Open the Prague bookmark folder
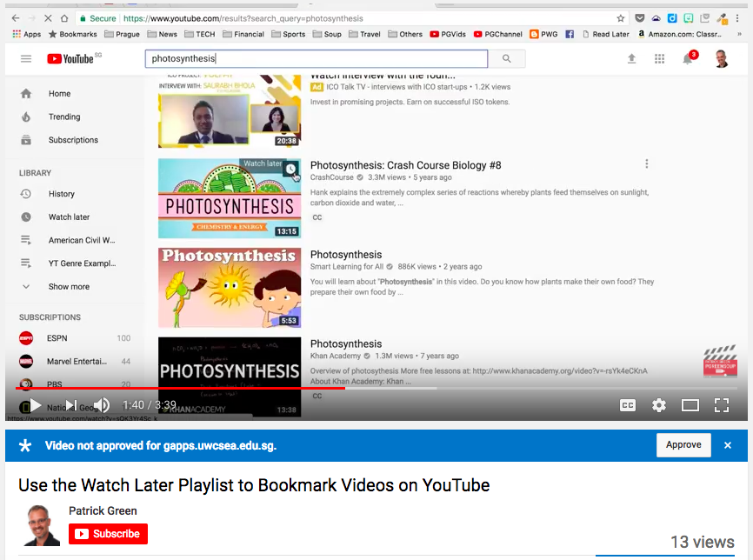The height and width of the screenshot is (560, 753). [122, 34]
